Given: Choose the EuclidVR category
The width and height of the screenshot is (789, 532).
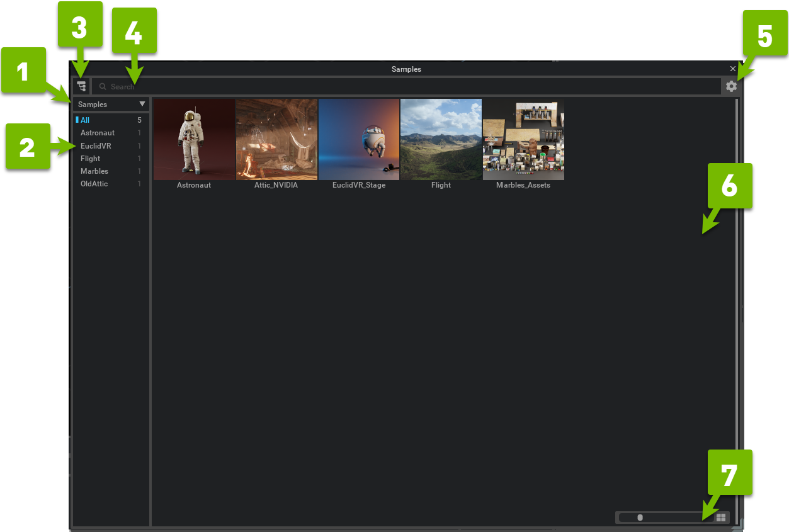Looking at the screenshot, I should tap(96, 146).
